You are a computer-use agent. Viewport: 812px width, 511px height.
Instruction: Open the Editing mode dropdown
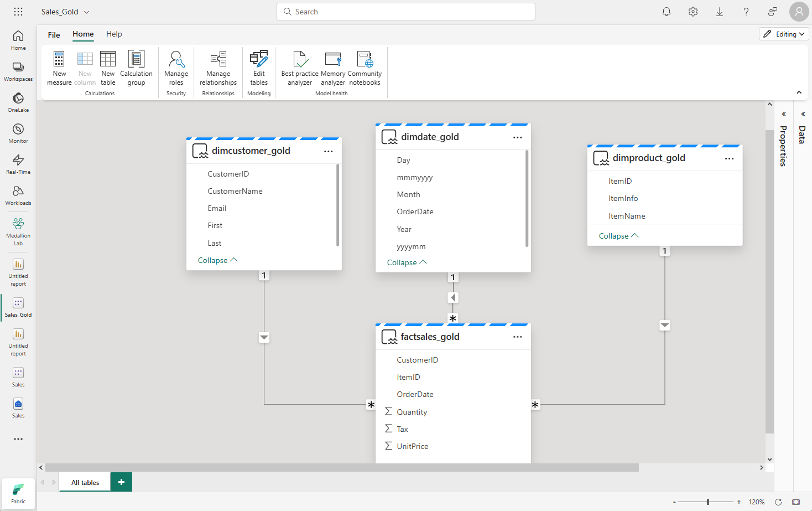[784, 33]
